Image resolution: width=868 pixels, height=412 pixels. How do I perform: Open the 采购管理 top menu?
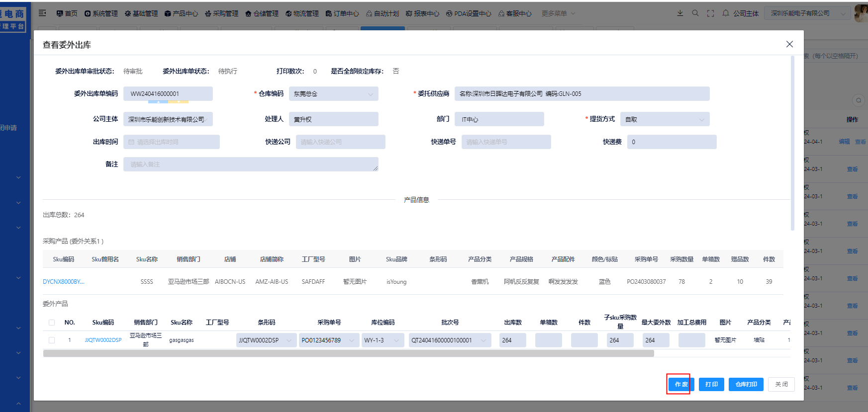[222, 13]
